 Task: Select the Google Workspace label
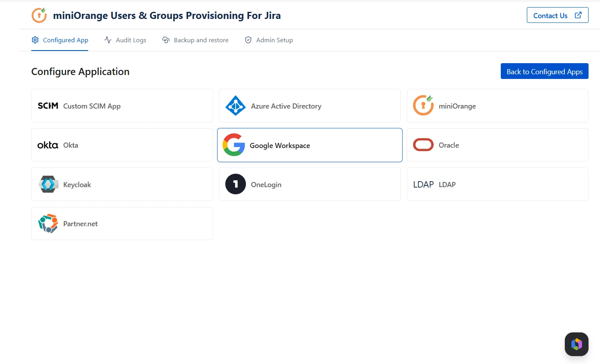click(280, 145)
